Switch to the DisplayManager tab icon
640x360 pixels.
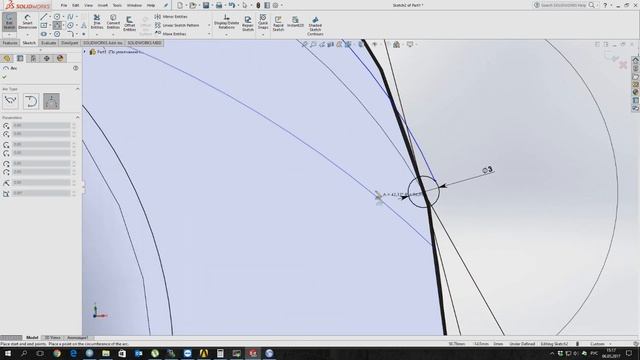(60, 58)
